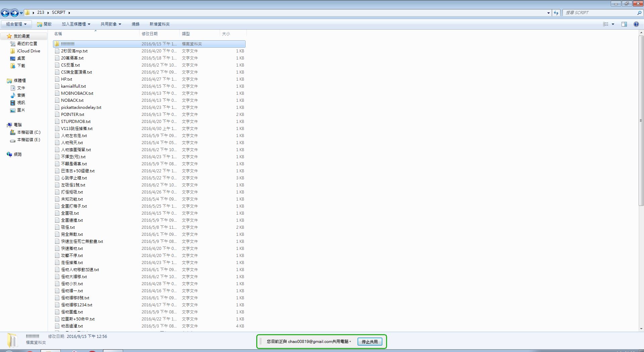Select 快速生怪死亡無動畫.txt file name
The width and height of the screenshot is (644, 352).
point(82,241)
